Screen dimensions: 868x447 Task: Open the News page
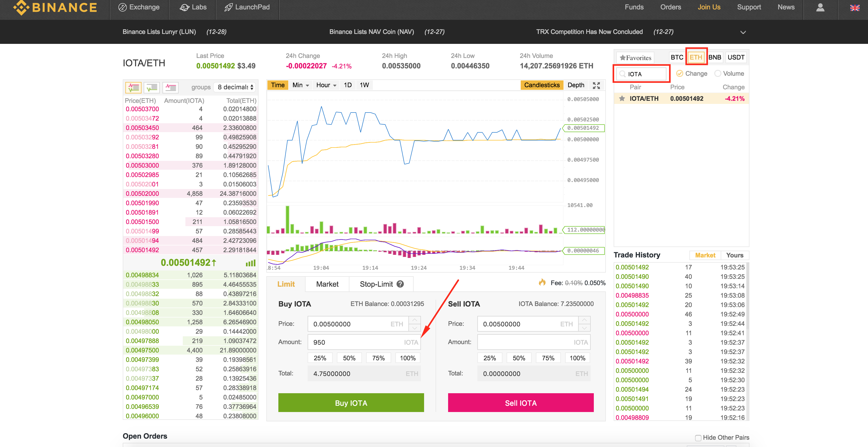click(786, 7)
